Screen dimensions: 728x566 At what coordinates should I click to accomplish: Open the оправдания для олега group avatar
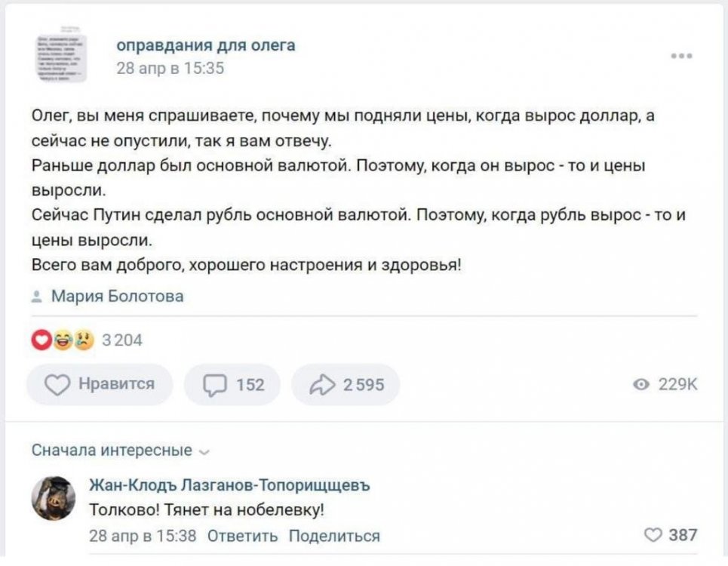(61, 57)
